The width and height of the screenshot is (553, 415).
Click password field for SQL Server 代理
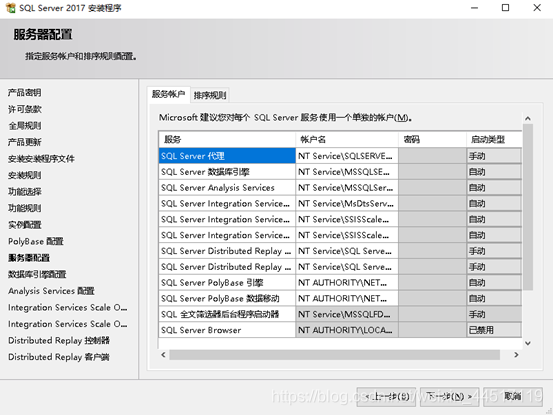(432, 156)
